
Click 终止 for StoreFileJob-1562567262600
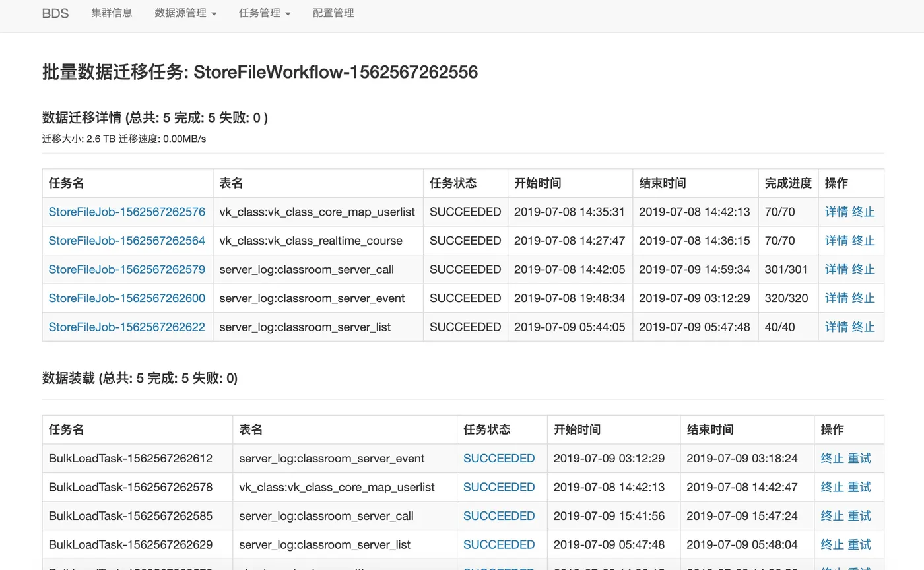[863, 298]
